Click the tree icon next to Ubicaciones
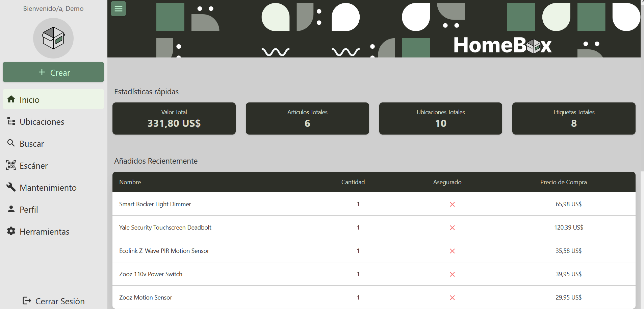644x309 pixels. 11,121
